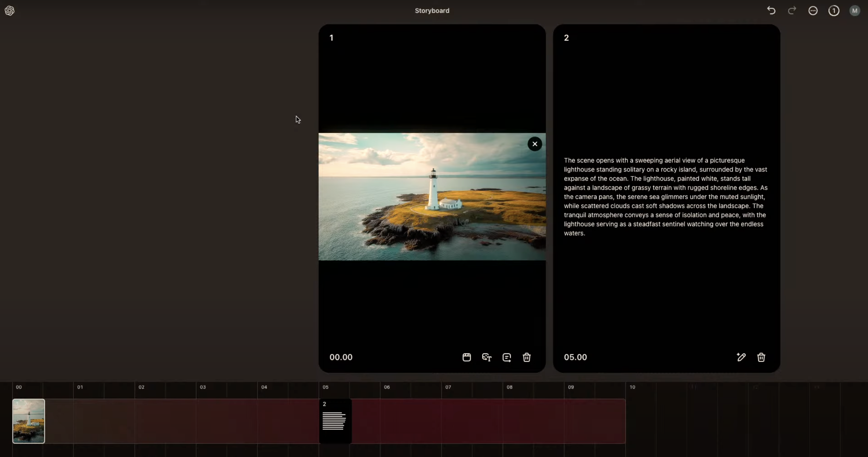This screenshot has width=868, height=457.
Task: Click the add-caption icon on card 1
Action: 506,357
